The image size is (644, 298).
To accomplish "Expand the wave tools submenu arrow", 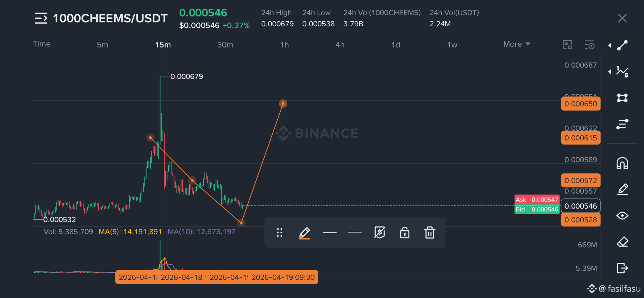I will [x=610, y=72].
